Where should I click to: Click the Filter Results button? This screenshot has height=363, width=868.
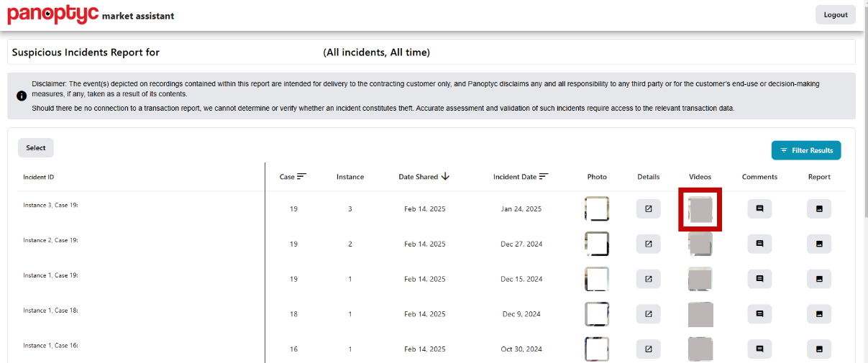point(805,150)
